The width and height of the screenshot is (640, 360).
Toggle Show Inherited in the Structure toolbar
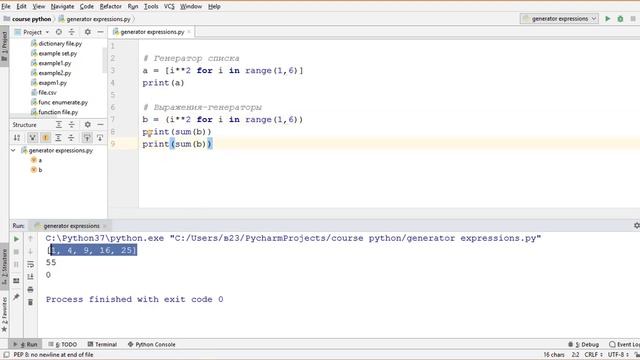tap(32, 138)
